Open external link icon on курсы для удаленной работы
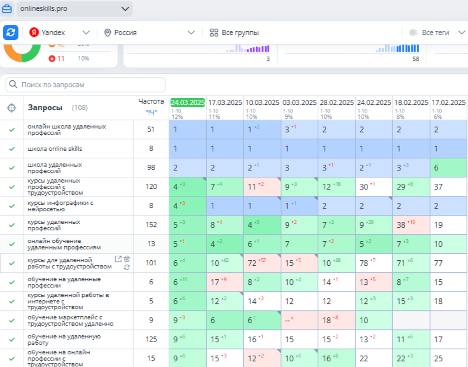This screenshot has width=468, height=367. click(x=118, y=259)
